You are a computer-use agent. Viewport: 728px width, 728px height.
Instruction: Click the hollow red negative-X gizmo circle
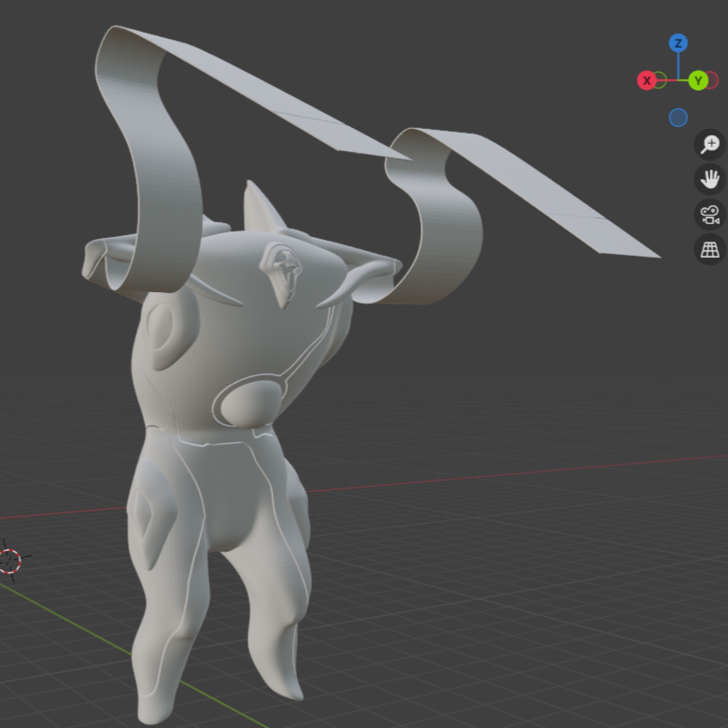tap(712, 81)
